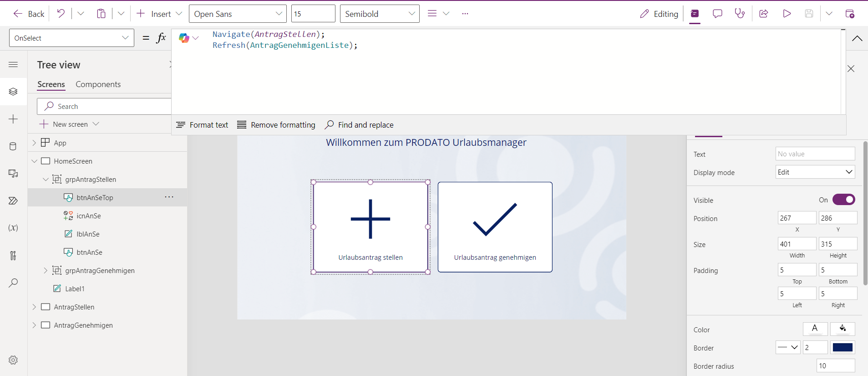Screen dimensions: 868x376
Task: Open the Data pane from the left sidebar
Action: (x=13, y=146)
